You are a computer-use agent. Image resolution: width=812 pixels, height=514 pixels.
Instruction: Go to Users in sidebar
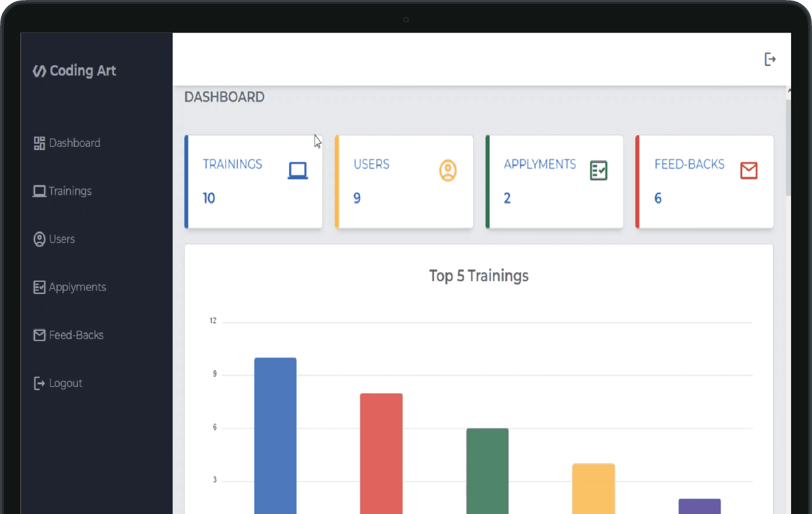[x=54, y=239]
